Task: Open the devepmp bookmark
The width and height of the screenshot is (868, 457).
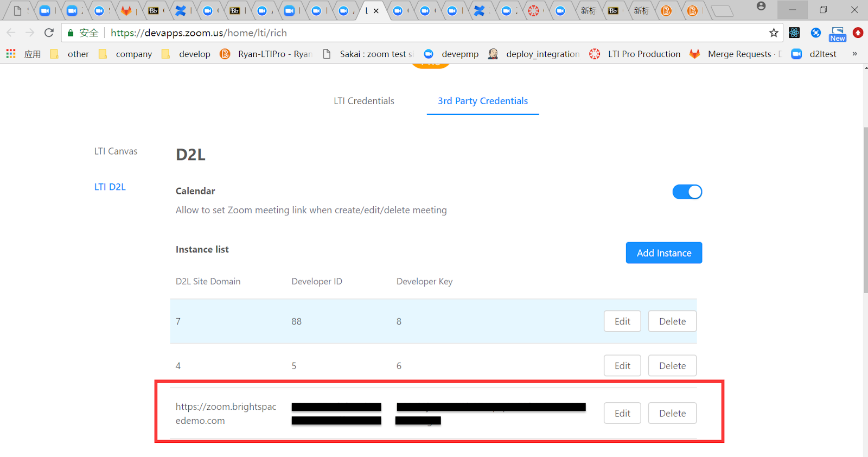Action: coord(451,54)
